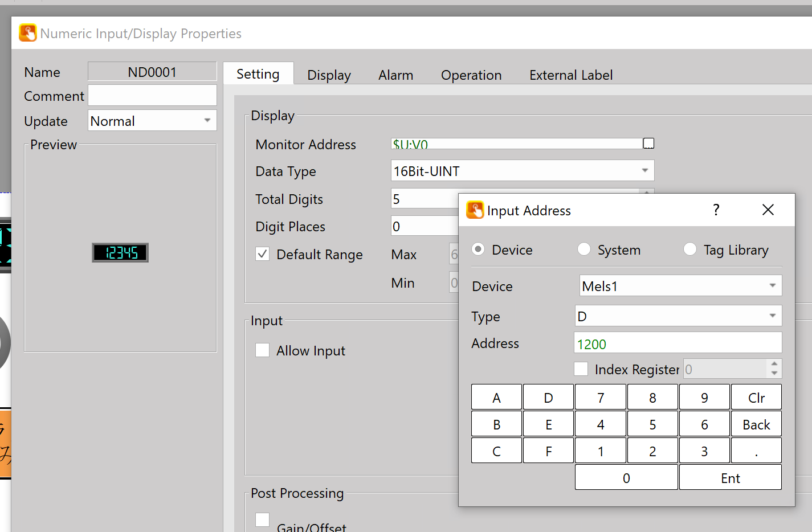The width and height of the screenshot is (812, 532).
Task: Click the 12345 numeric display preview
Action: pos(120,252)
